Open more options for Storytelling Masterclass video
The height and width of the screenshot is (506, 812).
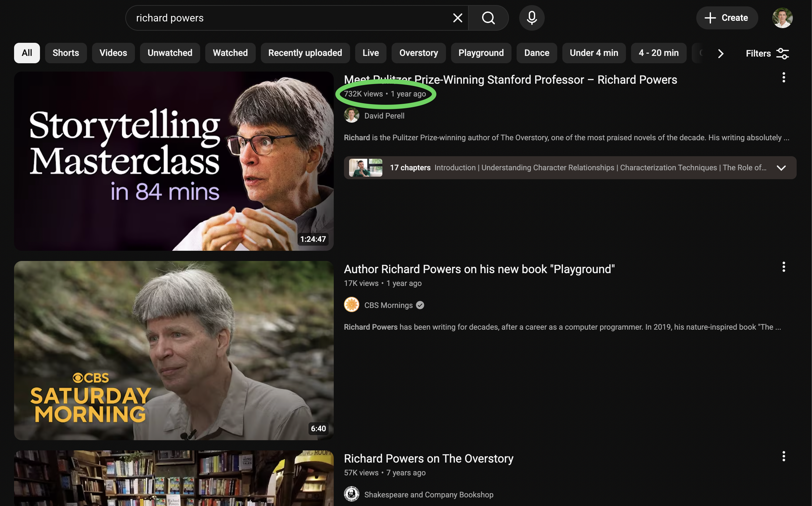coord(783,78)
